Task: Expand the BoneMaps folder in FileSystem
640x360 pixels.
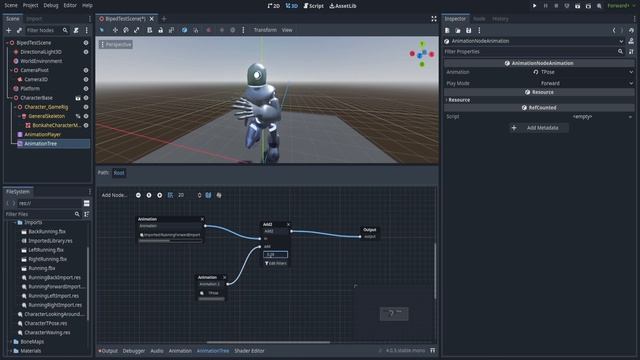Action: 11,342
